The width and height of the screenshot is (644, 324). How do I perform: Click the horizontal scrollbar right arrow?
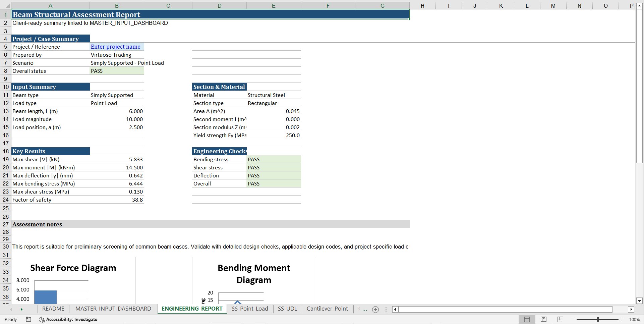[632, 310]
